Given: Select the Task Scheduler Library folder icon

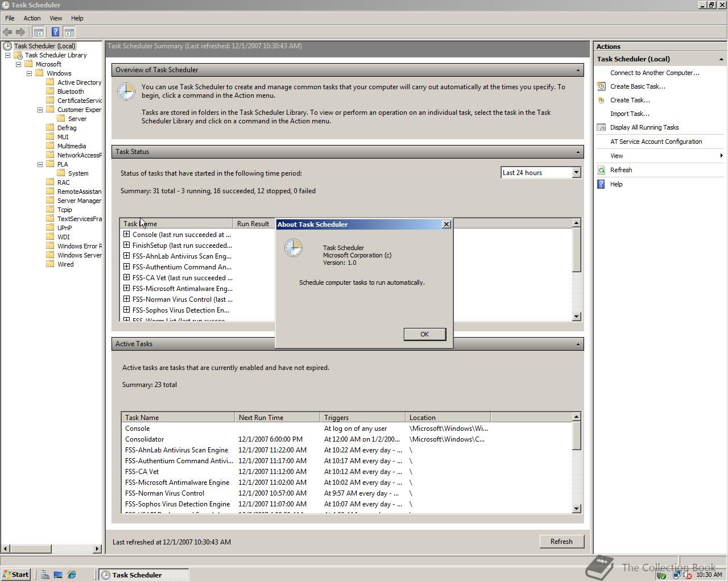Looking at the screenshot, I should tap(18, 55).
